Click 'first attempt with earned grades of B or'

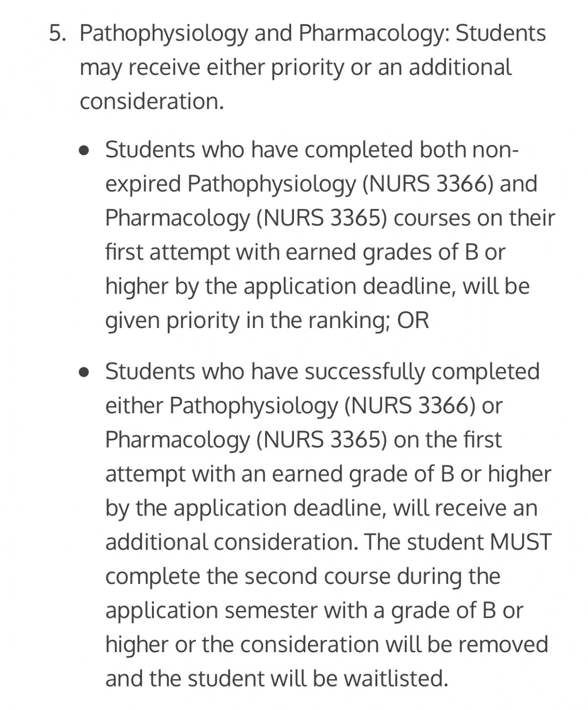pos(305,253)
